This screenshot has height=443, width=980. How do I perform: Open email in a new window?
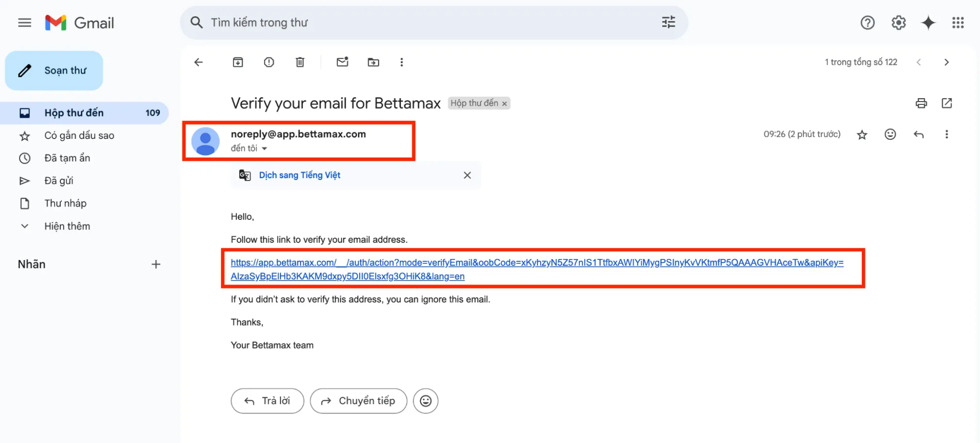[x=947, y=103]
